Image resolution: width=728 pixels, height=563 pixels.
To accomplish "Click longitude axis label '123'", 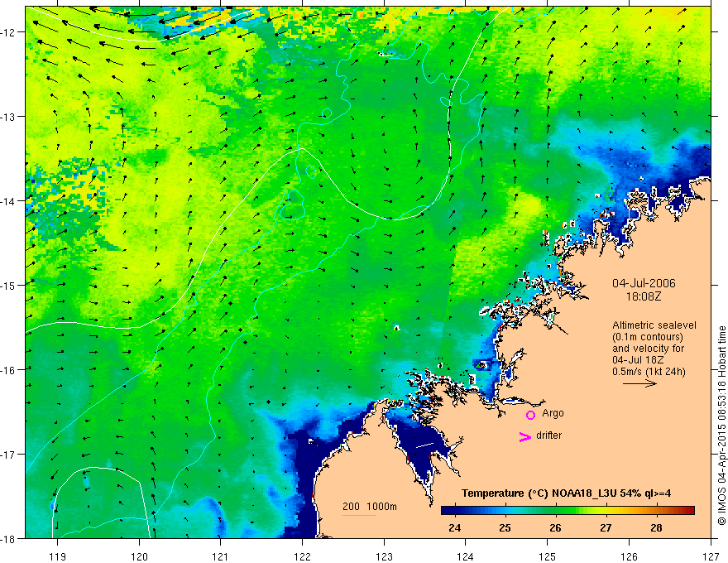I will point(384,557).
